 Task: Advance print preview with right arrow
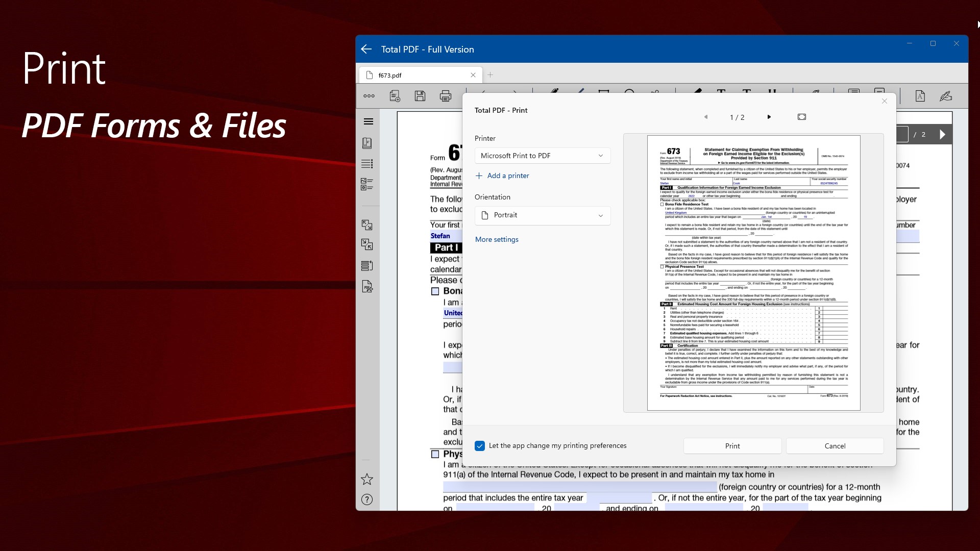[x=769, y=116]
